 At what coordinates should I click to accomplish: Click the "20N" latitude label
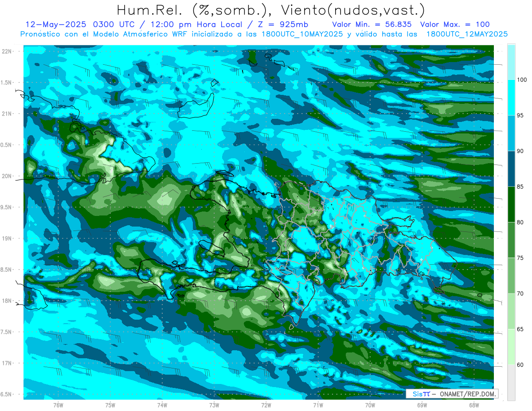coord(7,176)
